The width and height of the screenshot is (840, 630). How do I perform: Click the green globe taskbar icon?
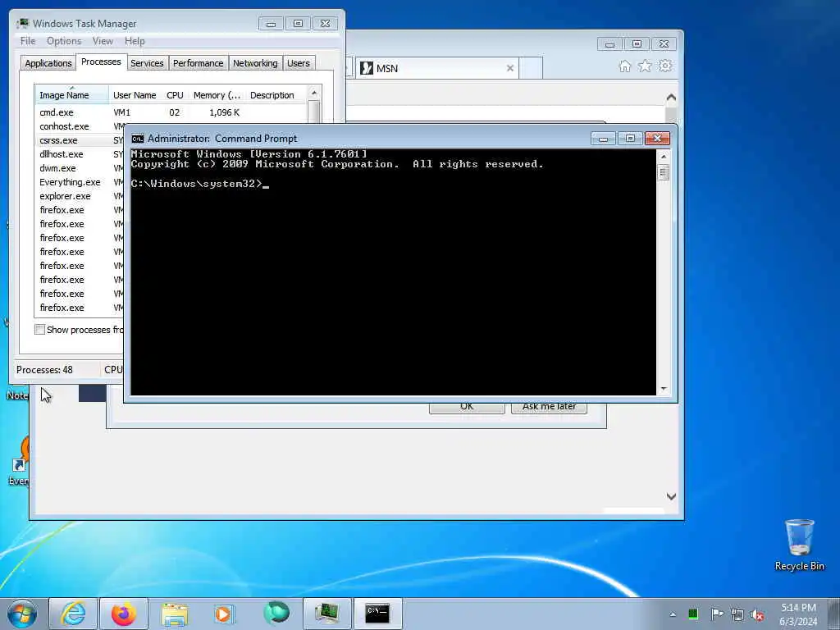276,613
